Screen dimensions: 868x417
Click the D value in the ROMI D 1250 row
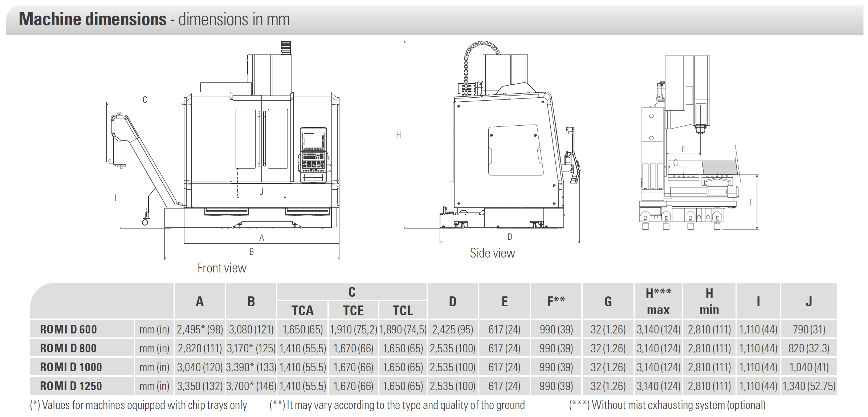pyautogui.click(x=453, y=386)
